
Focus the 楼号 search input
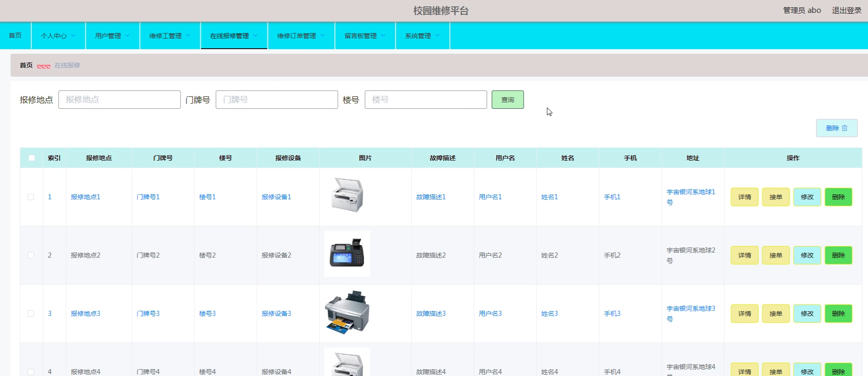pos(425,100)
